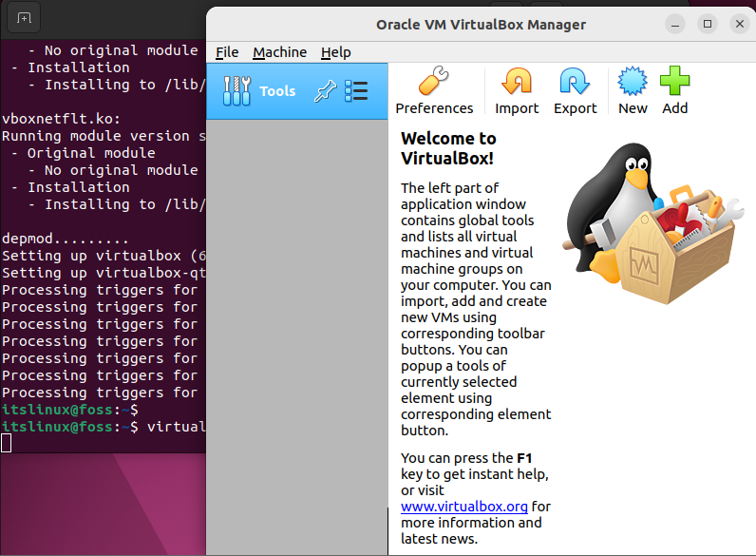This screenshot has height=556, width=756.
Task: Click the pin icon next to Tools
Action: click(325, 90)
